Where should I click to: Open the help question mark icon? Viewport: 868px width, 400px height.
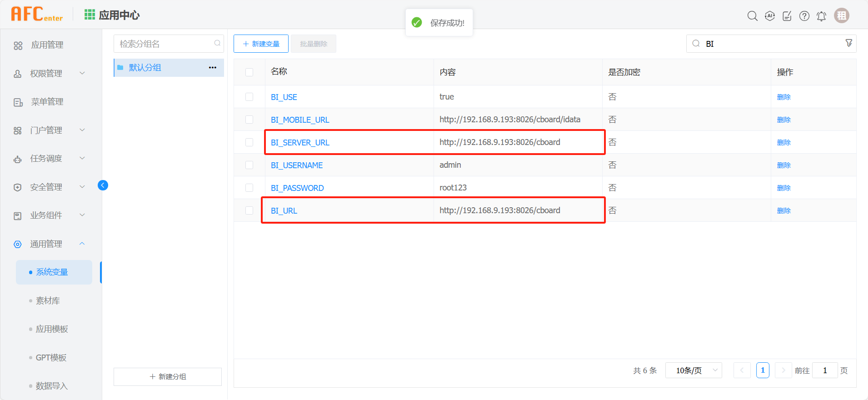click(x=804, y=16)
